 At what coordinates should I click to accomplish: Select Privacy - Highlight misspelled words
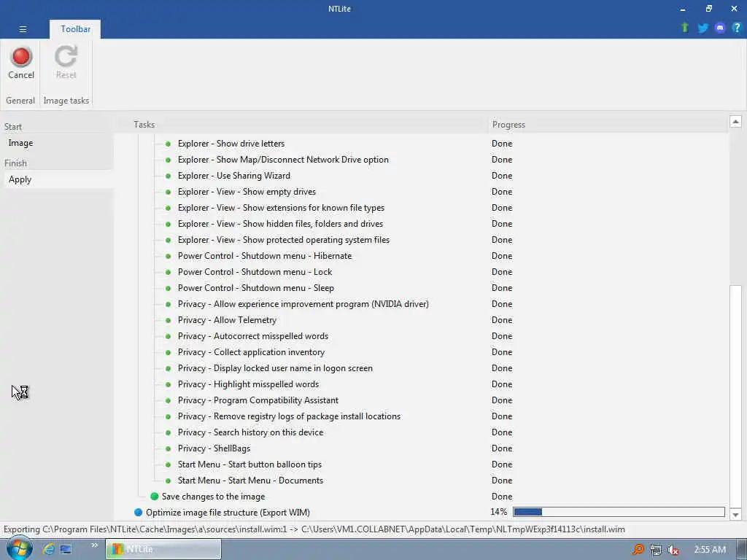tap(248, 384)
